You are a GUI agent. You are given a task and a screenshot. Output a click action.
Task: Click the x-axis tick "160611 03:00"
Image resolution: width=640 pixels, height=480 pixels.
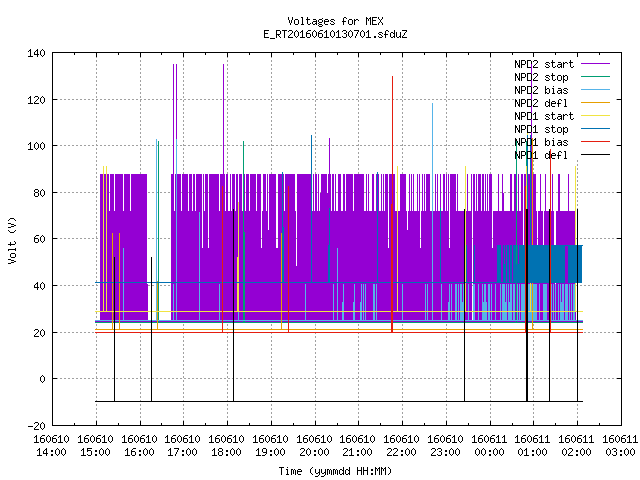click(x=620, y=446)
